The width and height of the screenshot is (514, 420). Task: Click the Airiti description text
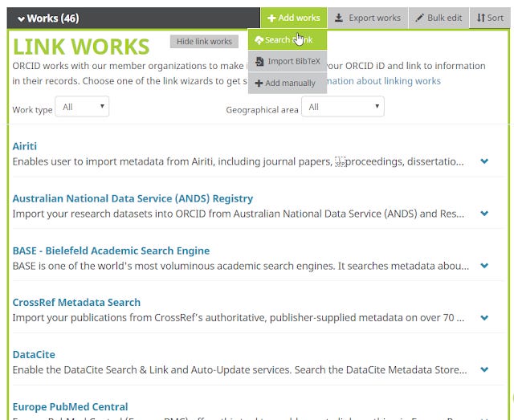point(238,161)
